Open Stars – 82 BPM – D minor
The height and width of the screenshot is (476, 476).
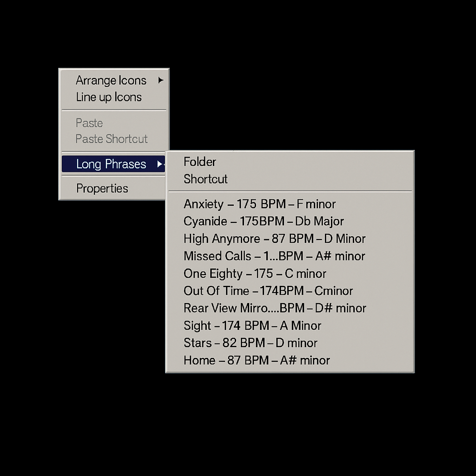click(290, 343)
